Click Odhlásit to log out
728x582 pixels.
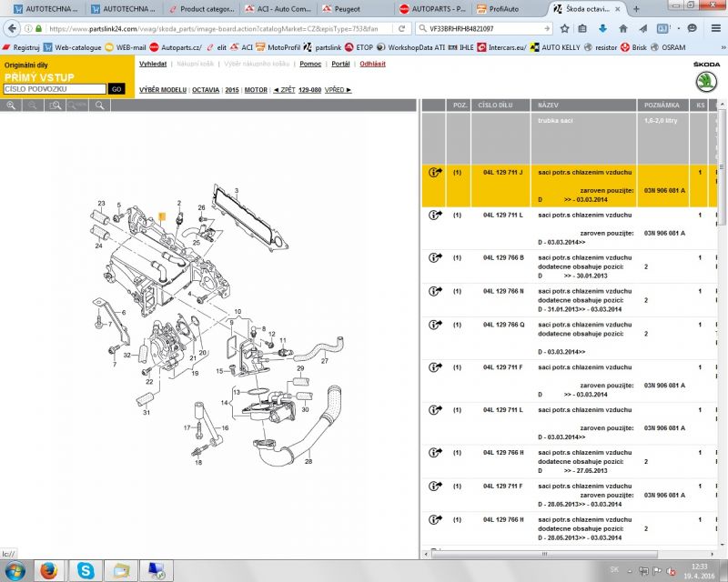tap(372, 64)
